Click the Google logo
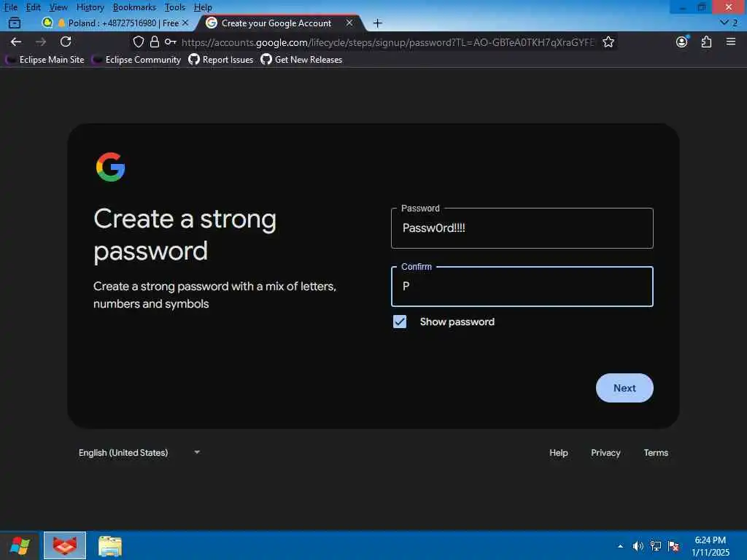 tap(111, 167)
